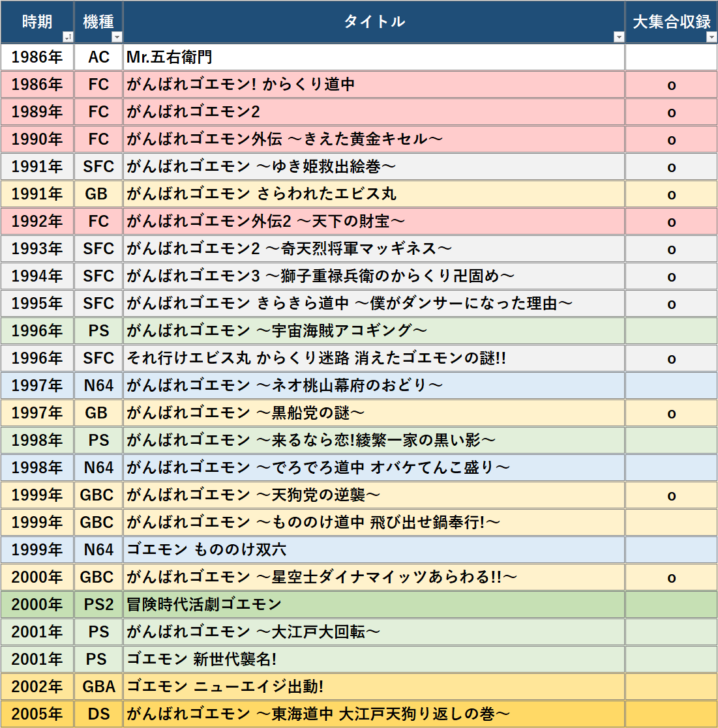Image resolution: width=718 pixels, height=728 pixels.
Task: Select the 天狗党の逆襲 title cell
Action: tap(374, 495)
